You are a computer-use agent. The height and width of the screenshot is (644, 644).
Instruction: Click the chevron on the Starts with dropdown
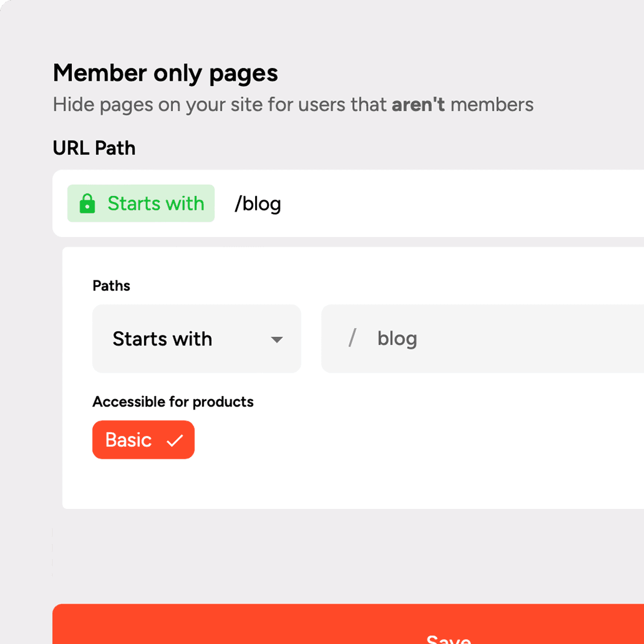click(277, 339)
